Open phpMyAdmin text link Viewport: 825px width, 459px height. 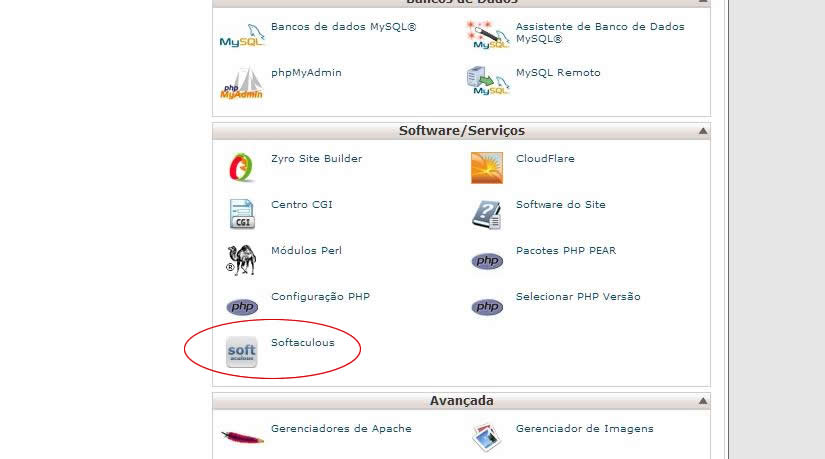pyautogui.click(x=306, y=73)
